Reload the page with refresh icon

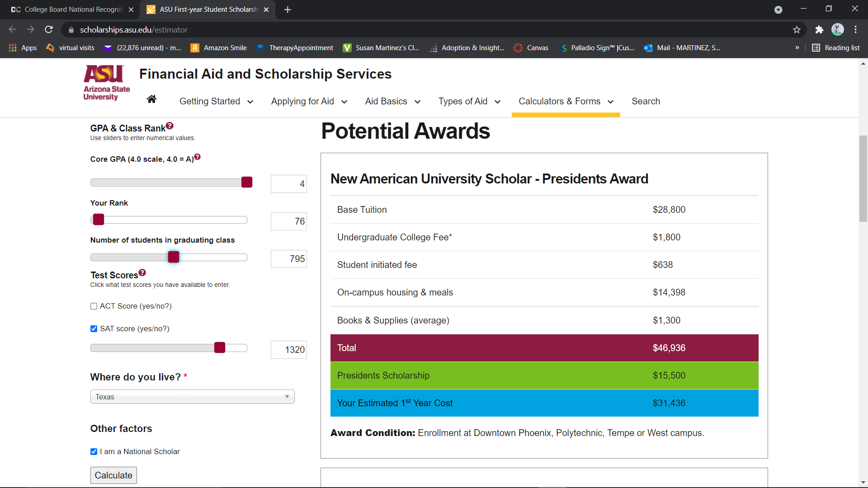click(49, 30)
